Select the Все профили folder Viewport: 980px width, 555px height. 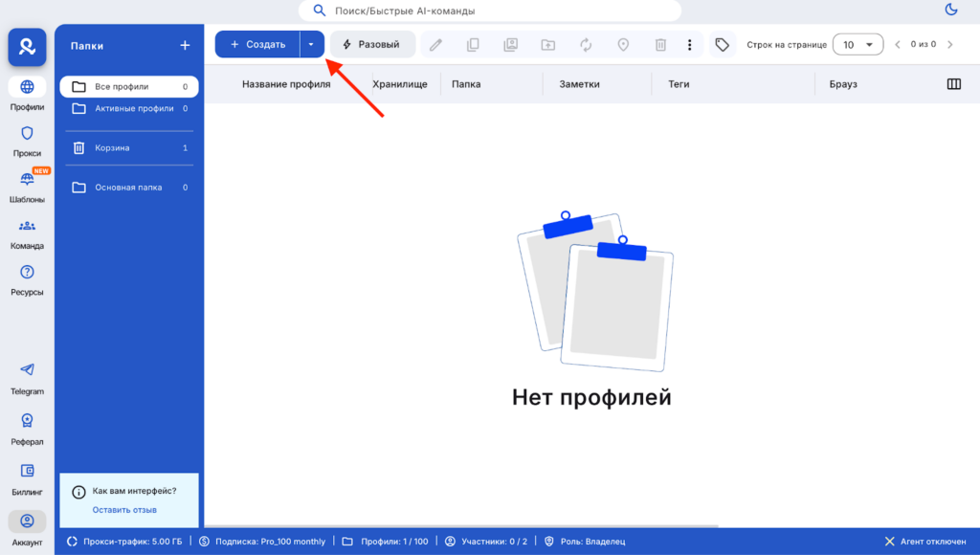(129, 87)
